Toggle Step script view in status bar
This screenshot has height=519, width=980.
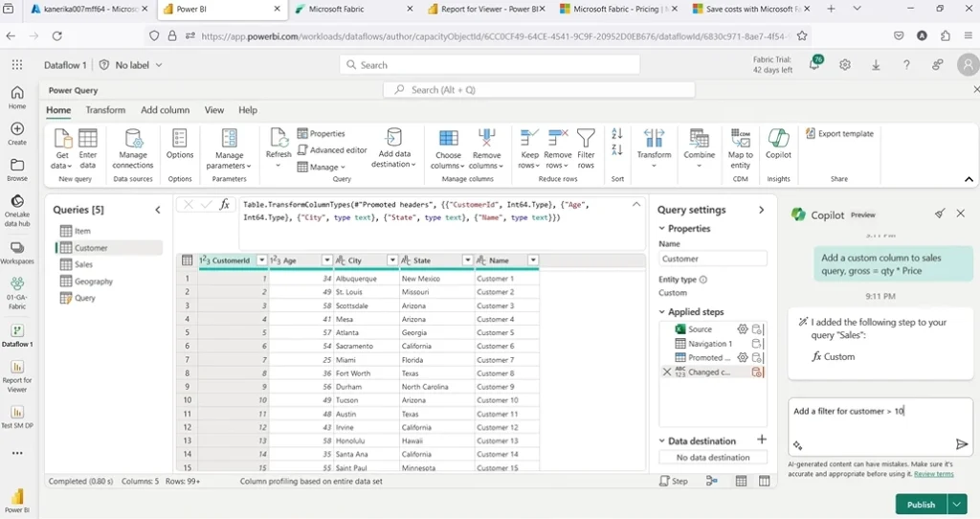pyautogui.click(x=674, y=481)
